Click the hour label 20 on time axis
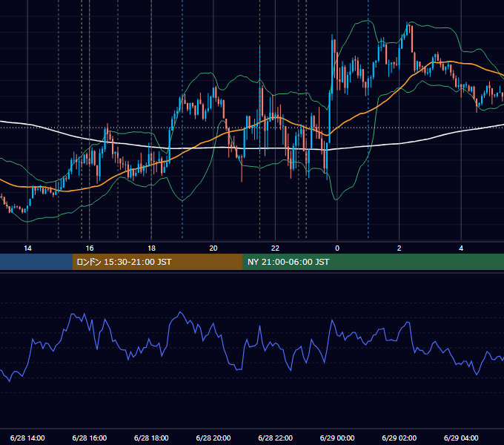504x445 pixels. [x=213, y=248]
